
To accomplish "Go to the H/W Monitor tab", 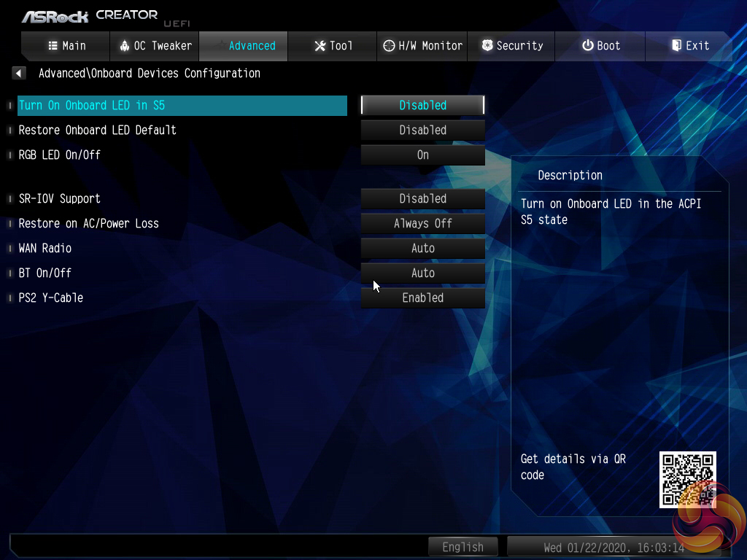I will coord(422,46).
